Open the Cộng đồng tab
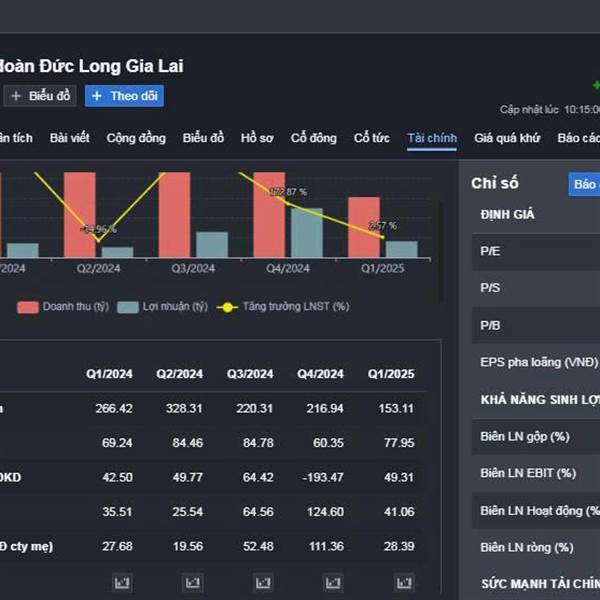Viewport: 600px width, 600px height. pos(136,138)
